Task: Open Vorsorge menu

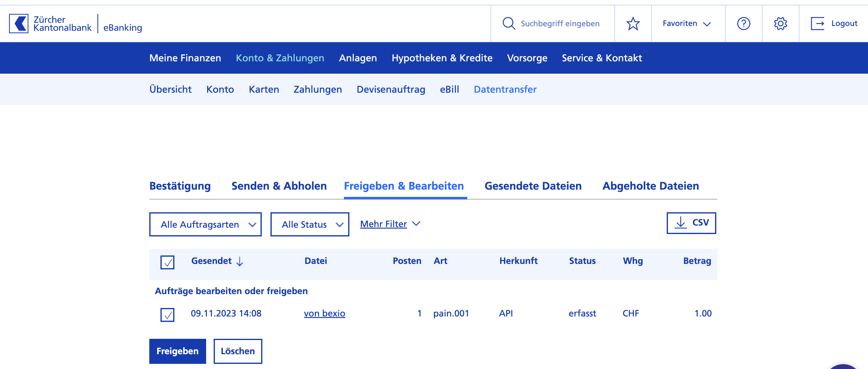Action: [527, 58]
